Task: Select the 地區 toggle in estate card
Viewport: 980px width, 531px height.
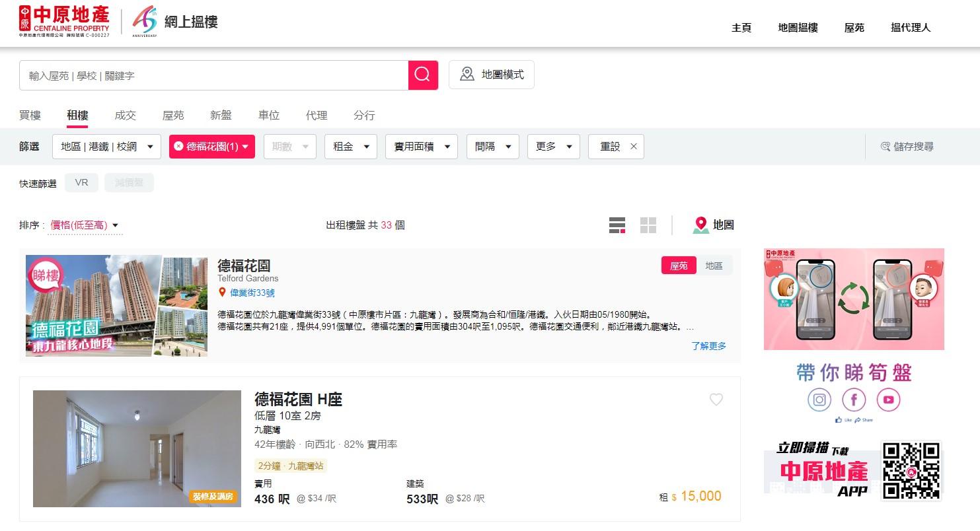Action: coord(714,265)
